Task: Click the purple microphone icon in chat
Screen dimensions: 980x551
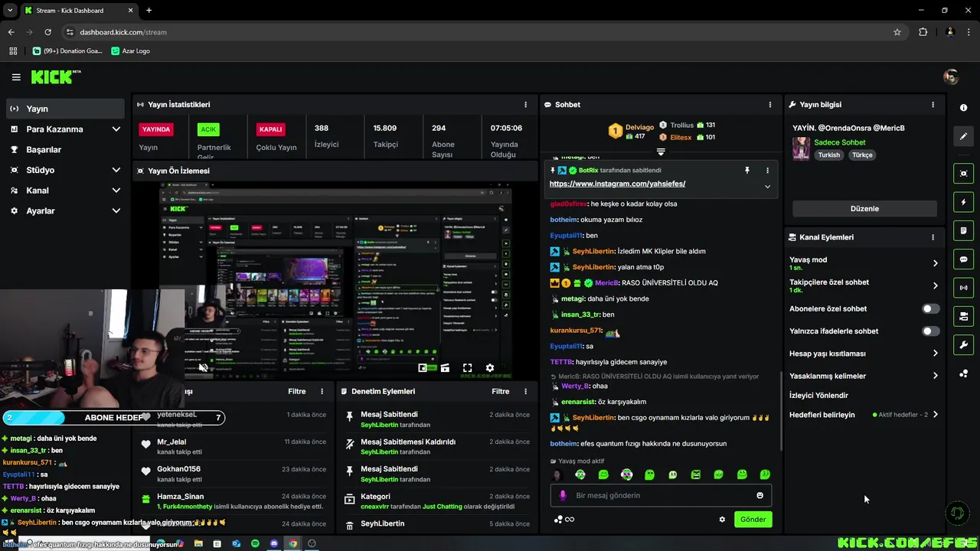Action: 563,495
